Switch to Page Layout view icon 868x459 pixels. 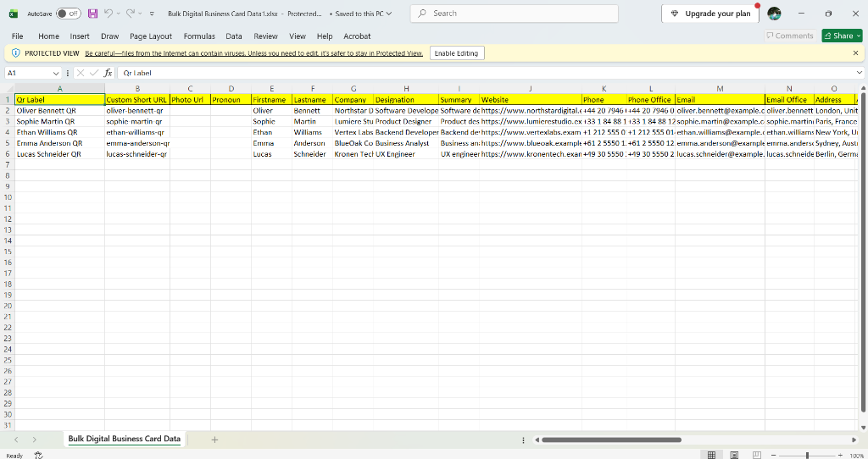click(734, 455)
